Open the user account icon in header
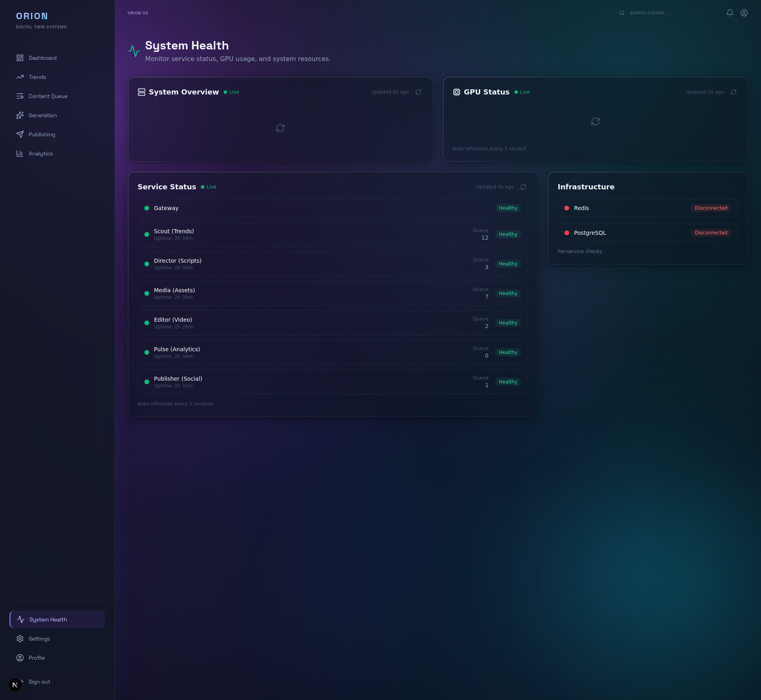761x700 pixels. (744, 13)
